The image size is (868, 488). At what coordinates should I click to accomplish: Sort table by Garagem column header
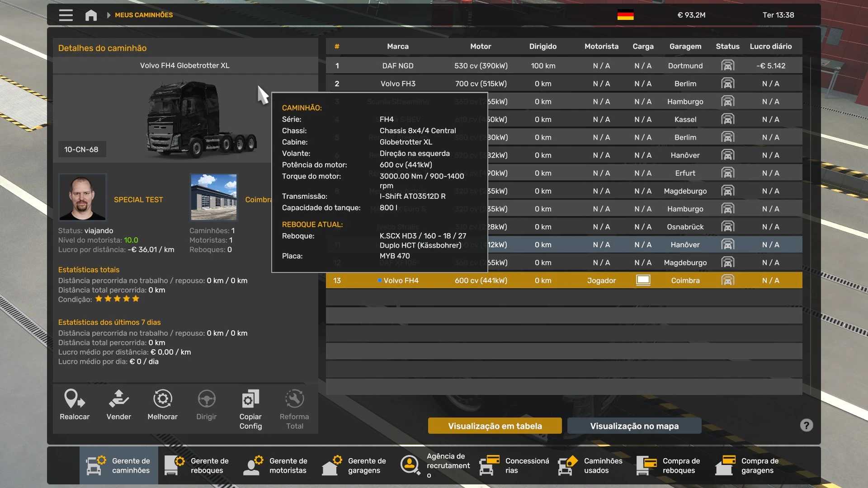(x=685, y=46)
